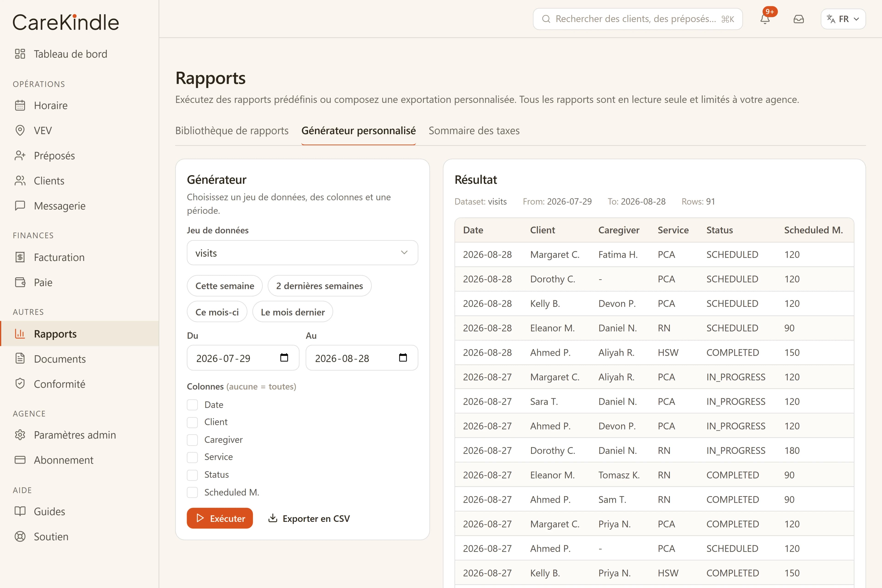Image resolution: width=882 pixels, height=588 pixels.
Task: Click the Soutien lifebuoy icon
Action: pos(20,537)
